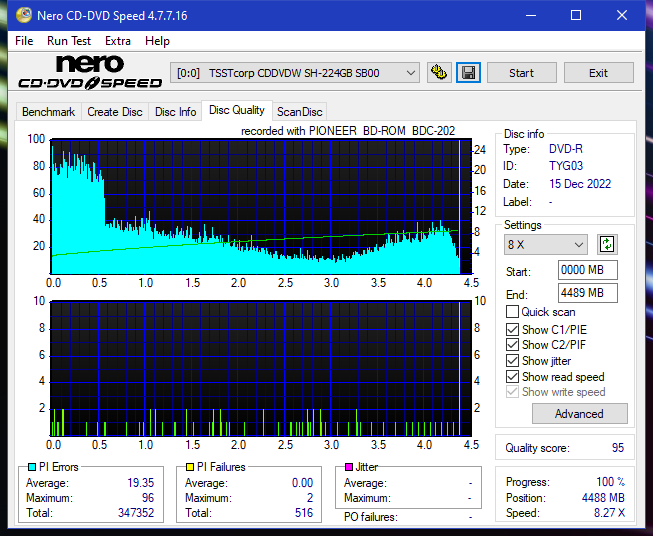Click the recorded with PIONEER BD-ROM caption
This screenshot has width=653, height=536.
[x=348, y=131]
